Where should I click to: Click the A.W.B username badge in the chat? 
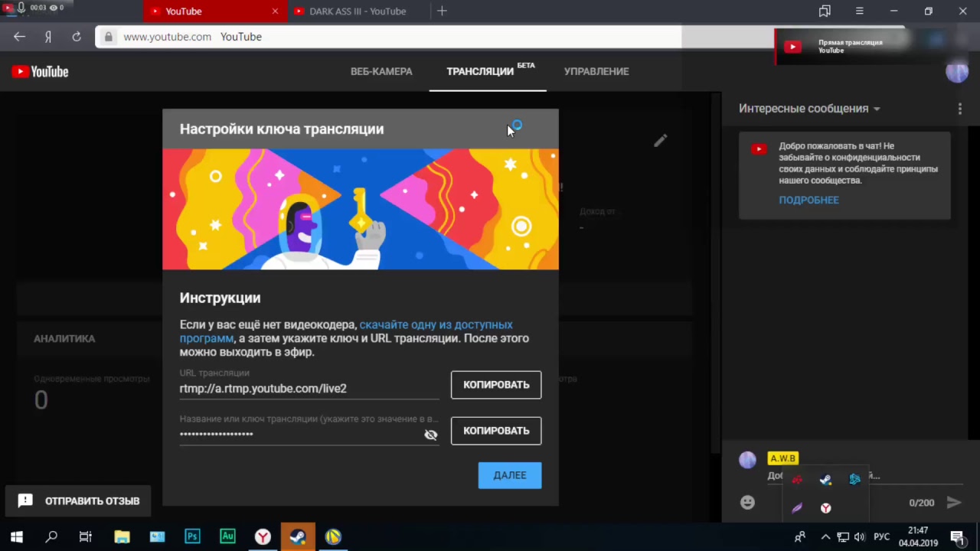782,458
